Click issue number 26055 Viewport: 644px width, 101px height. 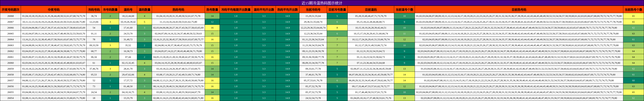click(11, 92)
